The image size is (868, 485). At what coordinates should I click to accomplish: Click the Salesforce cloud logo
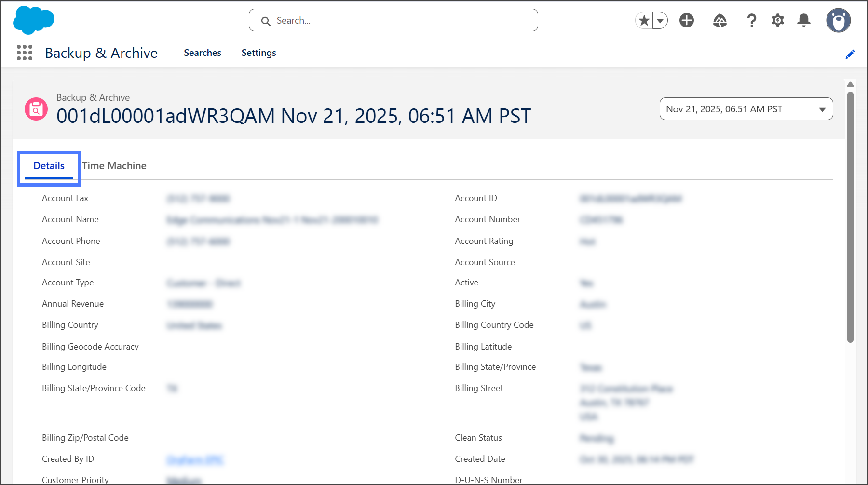[33, 20]
